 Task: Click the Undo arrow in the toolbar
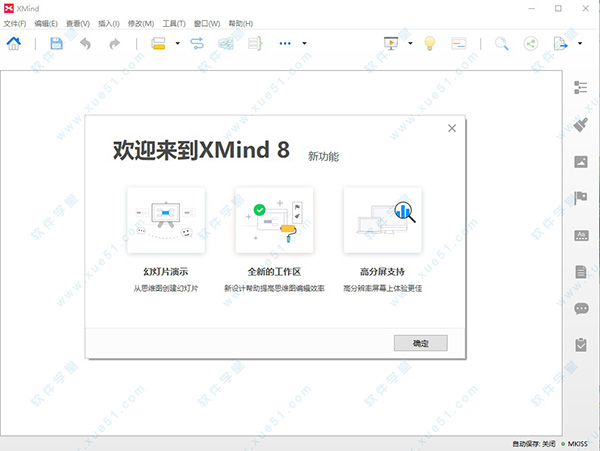coord(85,44)
